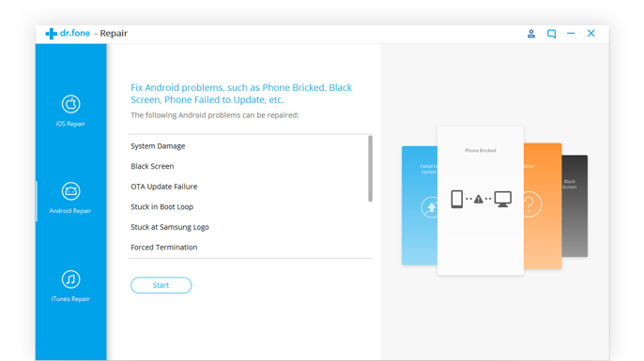This screenshot has height=361, width=644.
Task: Click the phone-warning-computer connection icon
Action: (x=481, y=200)
